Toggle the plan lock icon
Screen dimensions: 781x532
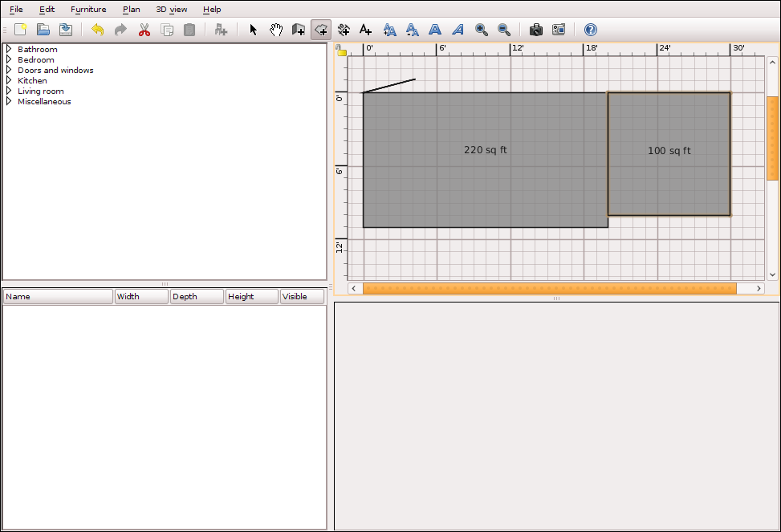[x=341, y=51]
